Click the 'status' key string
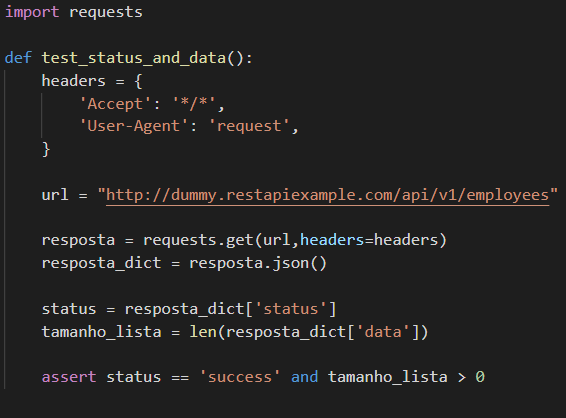The image size is (566, 418). [x=291, y=309]
